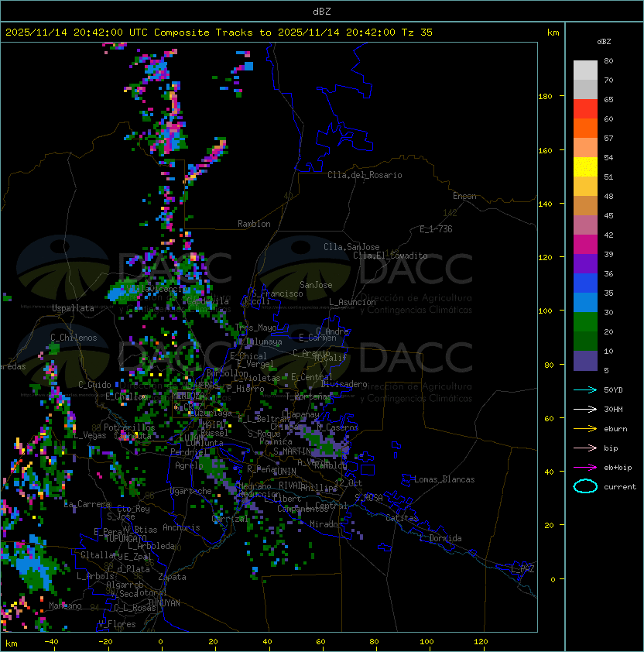This screenshot has height=652, width=644.
Task: Click the 120 km horizontal axis tick
Action: 481,642
